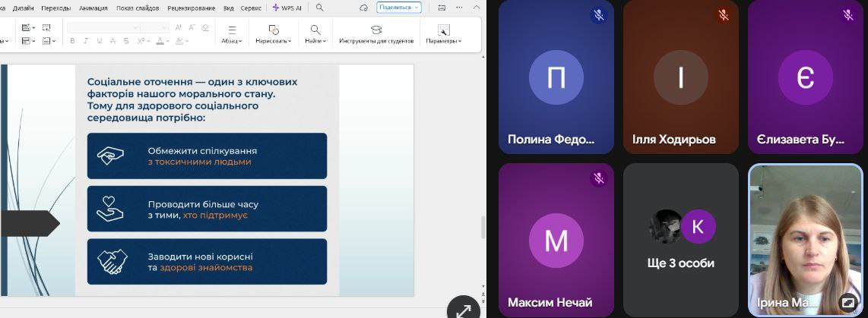This screenshot has height=318, width=868.
Task: Click the search magnifier in the menu bar
Action: coord(319,8)
